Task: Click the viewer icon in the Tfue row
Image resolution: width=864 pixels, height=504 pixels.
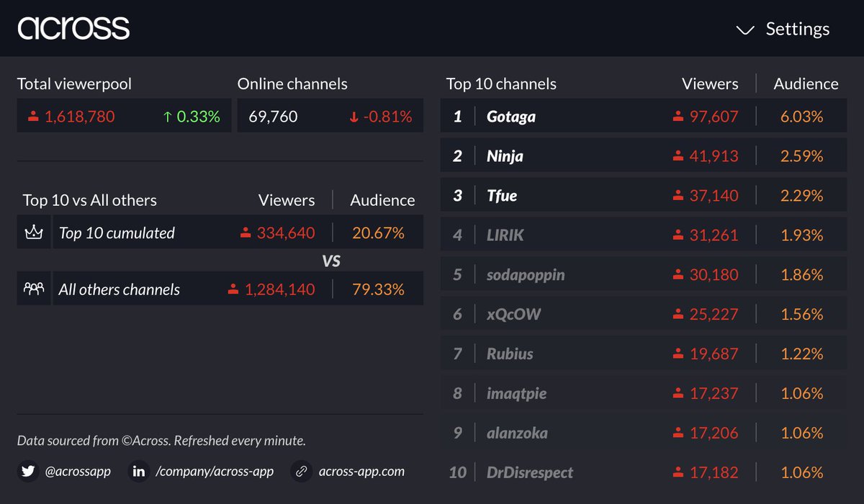Action: (x=677, y=195)
